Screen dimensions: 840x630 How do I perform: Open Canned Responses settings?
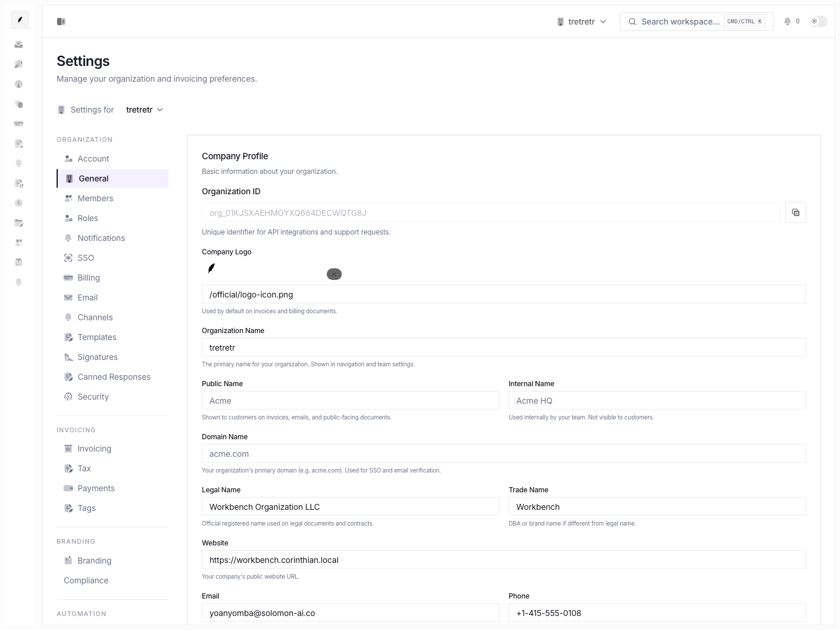point(113,377)
